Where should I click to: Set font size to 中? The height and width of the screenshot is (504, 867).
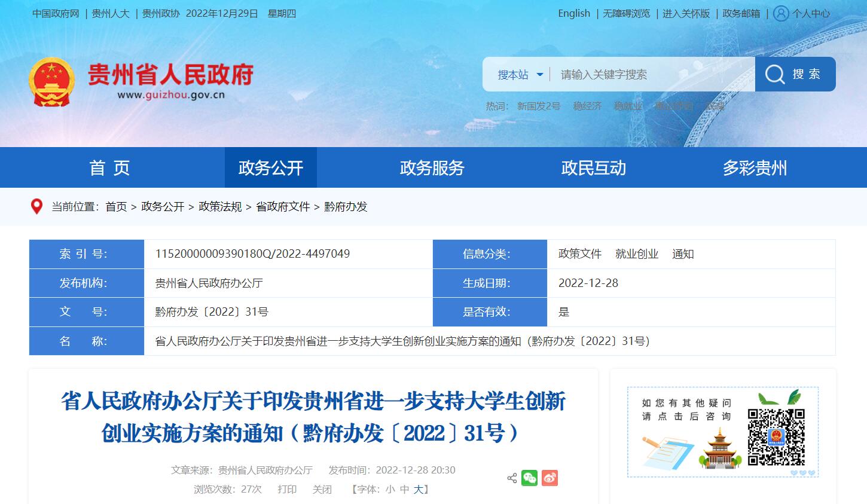point(405,489)
